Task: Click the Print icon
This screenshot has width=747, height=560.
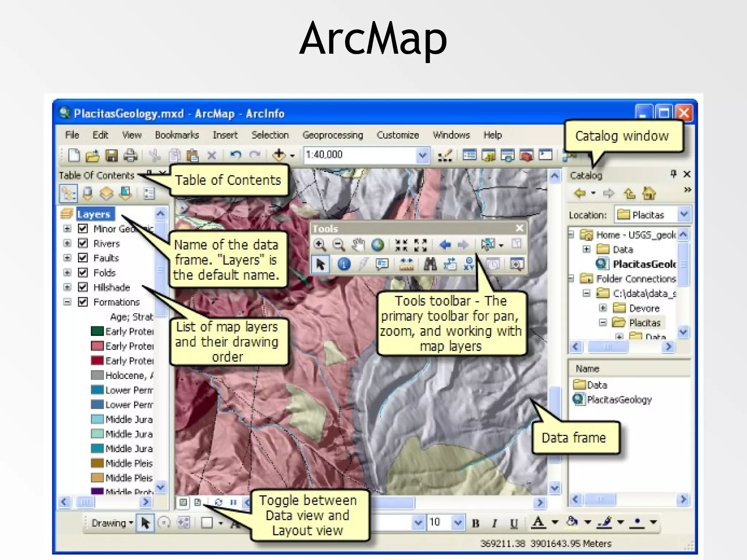Action: pyautogui.click(x=130, y=156)
